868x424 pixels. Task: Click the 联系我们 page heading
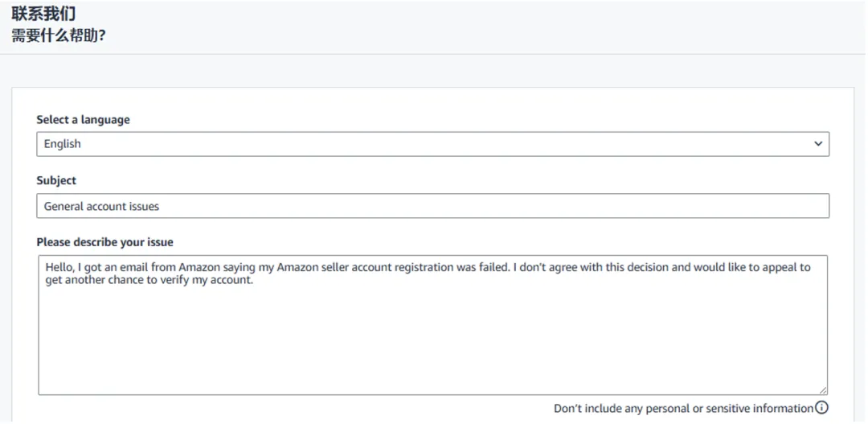(44, 14)
